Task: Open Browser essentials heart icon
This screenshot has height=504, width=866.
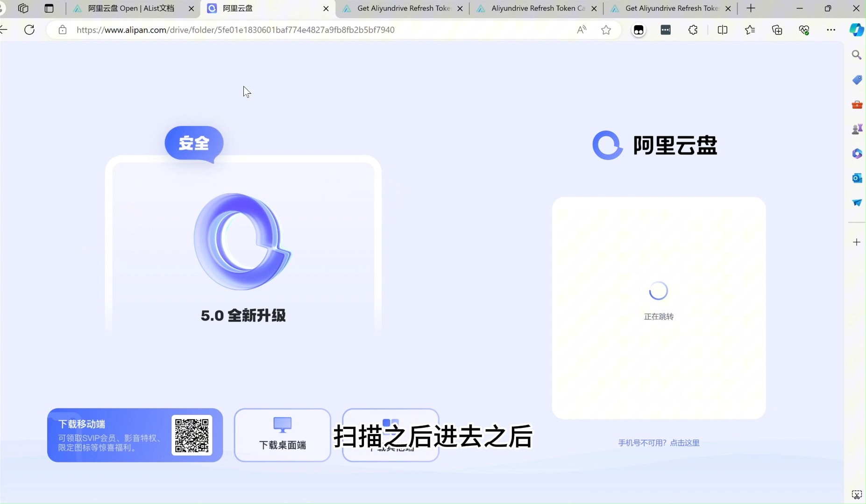Action: click(x=804, y=30)
